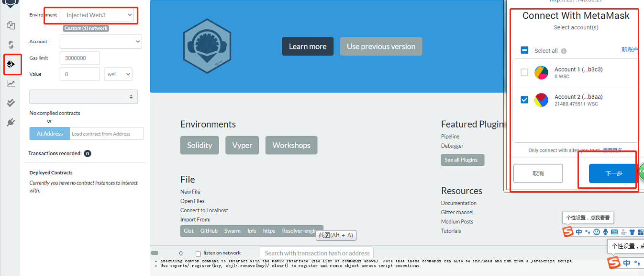Import from Ipfs

pos(252,231)
